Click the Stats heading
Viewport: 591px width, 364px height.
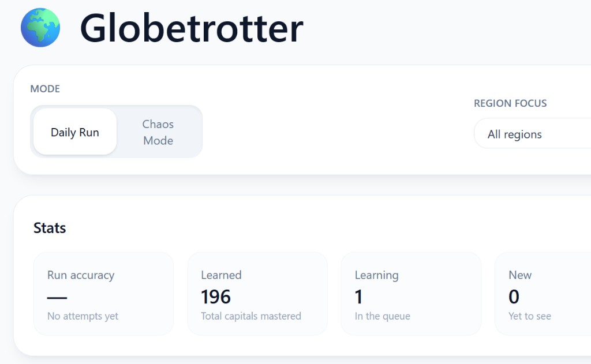pos(50,228)
